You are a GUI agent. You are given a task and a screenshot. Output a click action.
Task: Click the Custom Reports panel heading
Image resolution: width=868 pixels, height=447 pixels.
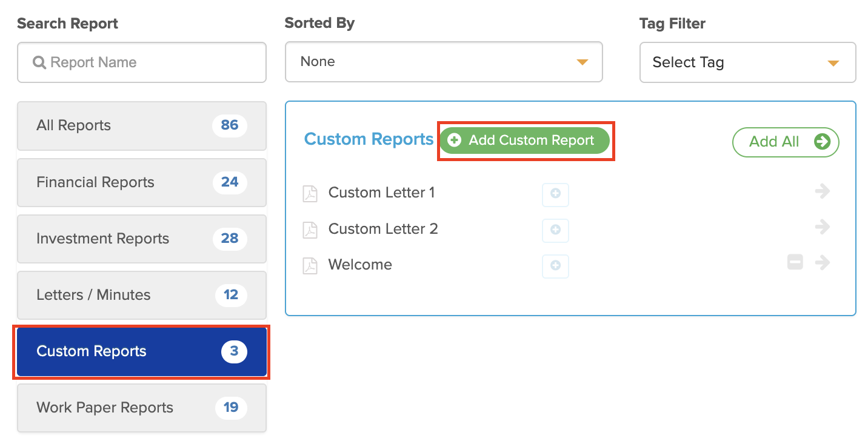(x=369, y=139)
